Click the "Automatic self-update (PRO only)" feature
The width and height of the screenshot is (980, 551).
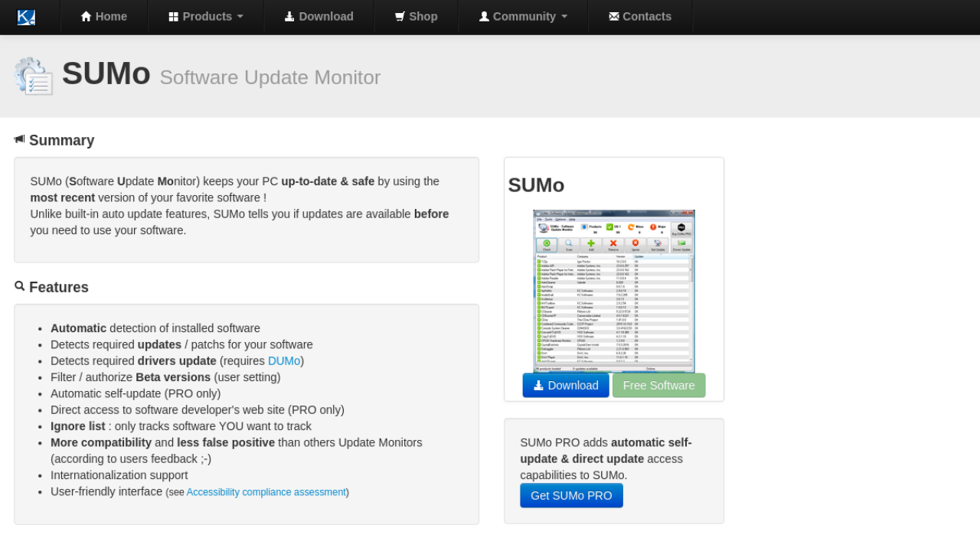[x=136, y=393]
